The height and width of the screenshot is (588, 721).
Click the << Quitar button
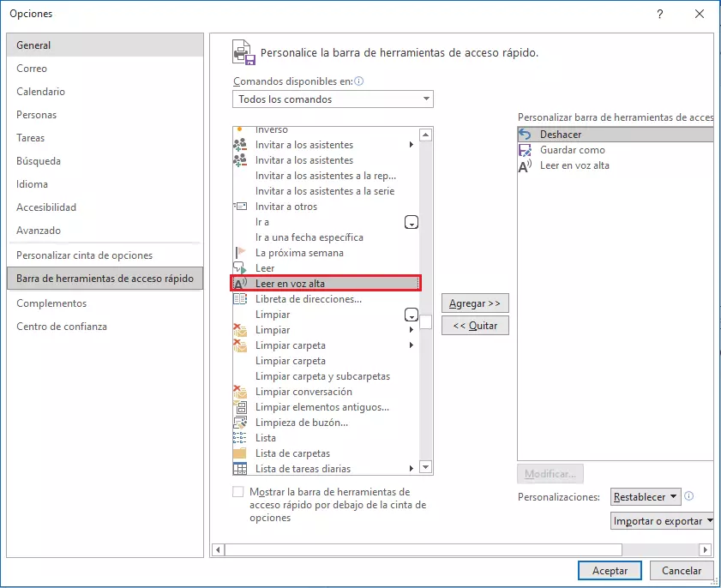pos(475,326)
